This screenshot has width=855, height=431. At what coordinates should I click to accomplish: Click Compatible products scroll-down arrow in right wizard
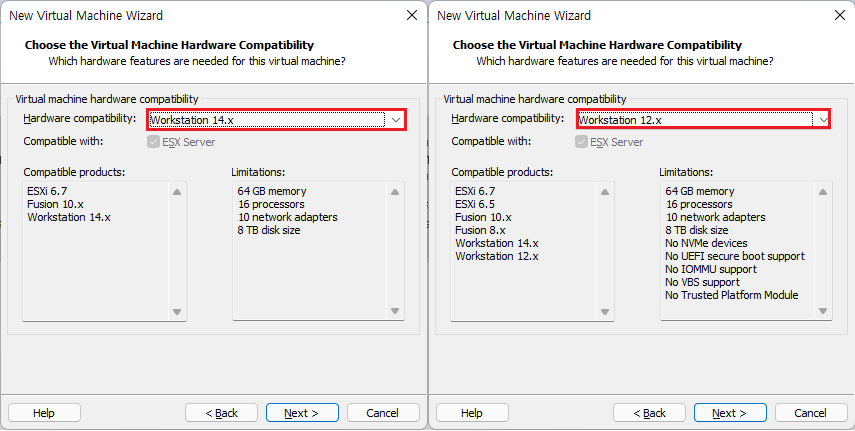pos(605,312)
